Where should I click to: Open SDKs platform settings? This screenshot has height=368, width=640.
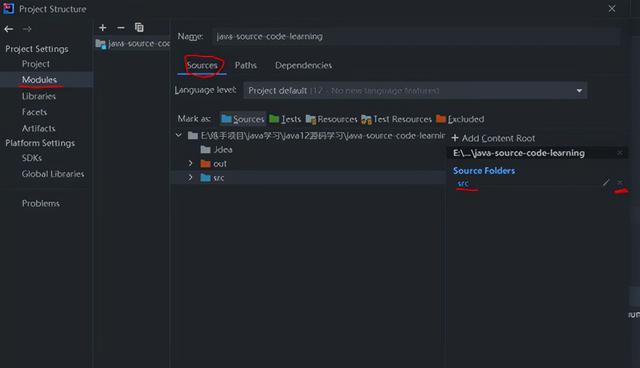32,158
